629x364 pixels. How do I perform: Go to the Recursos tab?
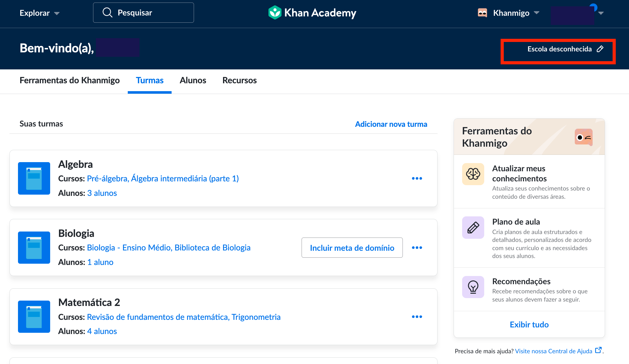point(240,80)
